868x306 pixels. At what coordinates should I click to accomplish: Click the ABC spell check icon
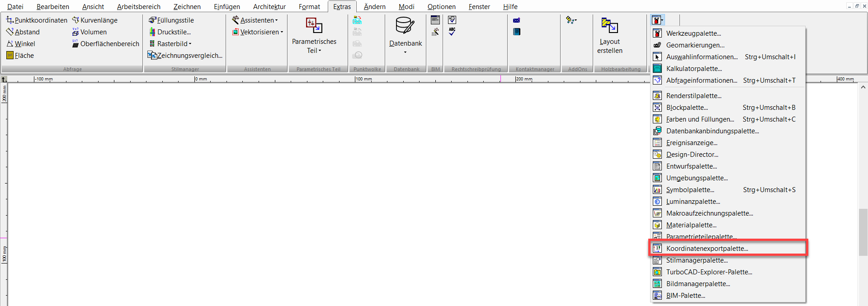452,32
